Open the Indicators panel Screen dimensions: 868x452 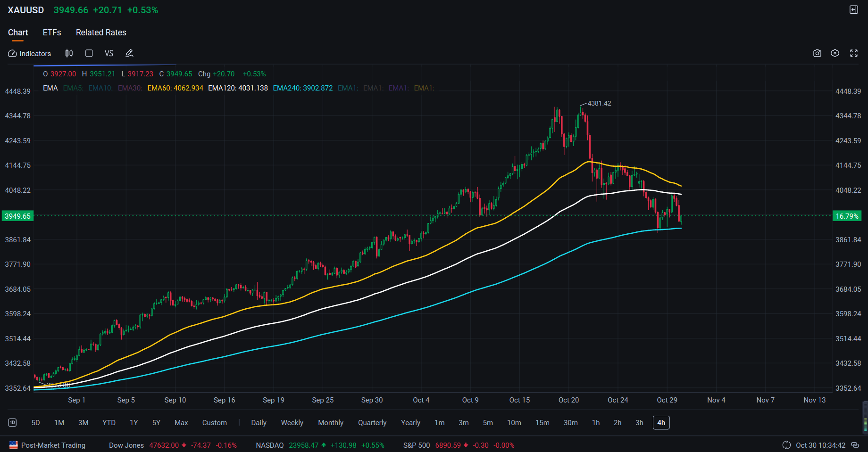[29, 53]
